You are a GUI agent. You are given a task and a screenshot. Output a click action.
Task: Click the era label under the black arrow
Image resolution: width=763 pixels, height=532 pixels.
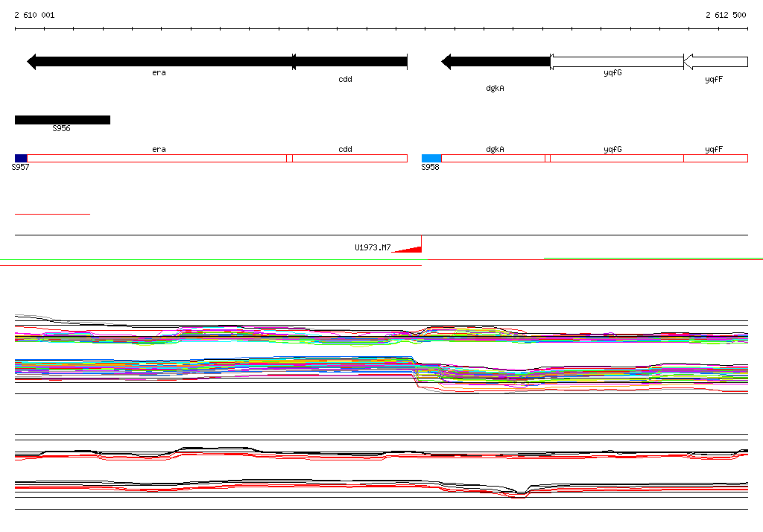click(159, 72)
